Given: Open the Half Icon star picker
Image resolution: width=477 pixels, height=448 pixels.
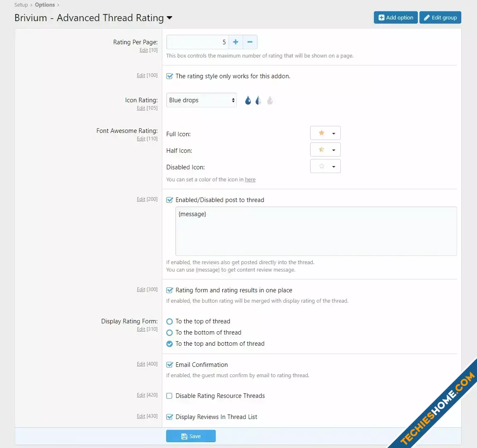Looking at the screenshot, I should point(325,149).
